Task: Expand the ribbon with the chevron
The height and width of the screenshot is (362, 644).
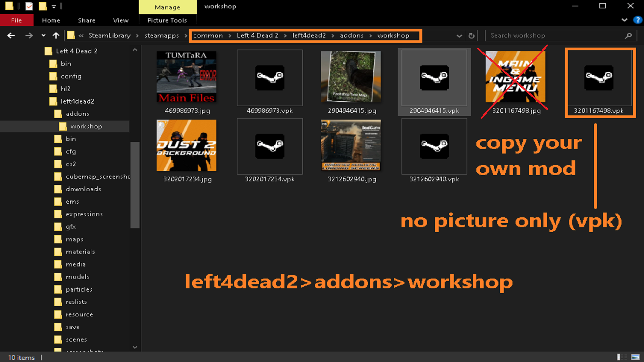Action: click(x=624, y=20)
